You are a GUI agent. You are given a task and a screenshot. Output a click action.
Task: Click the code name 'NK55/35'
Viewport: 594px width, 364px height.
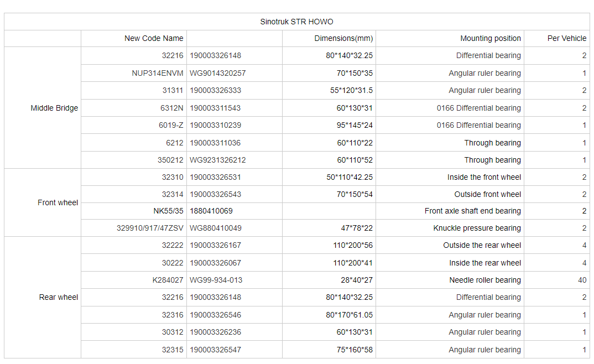(x=168, y=211)
